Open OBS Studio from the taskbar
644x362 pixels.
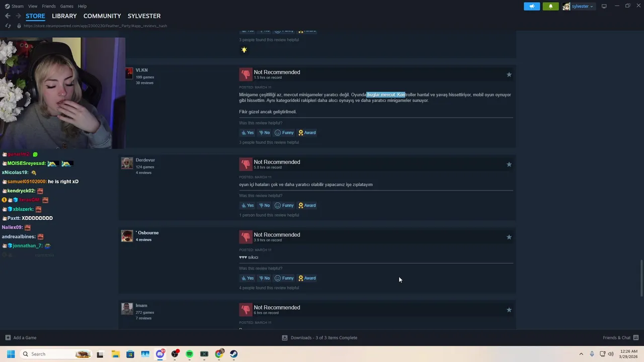point(175,354)
